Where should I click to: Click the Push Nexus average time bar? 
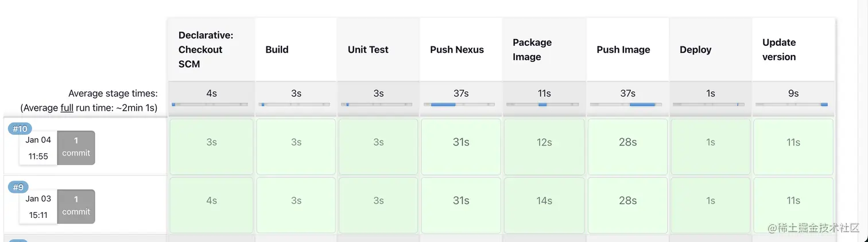tap(459, 104)
